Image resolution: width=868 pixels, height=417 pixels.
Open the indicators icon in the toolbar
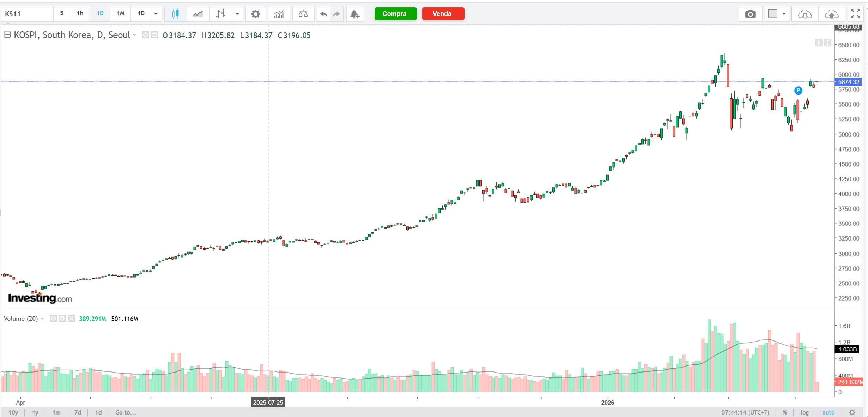click(x=279, y=14)
